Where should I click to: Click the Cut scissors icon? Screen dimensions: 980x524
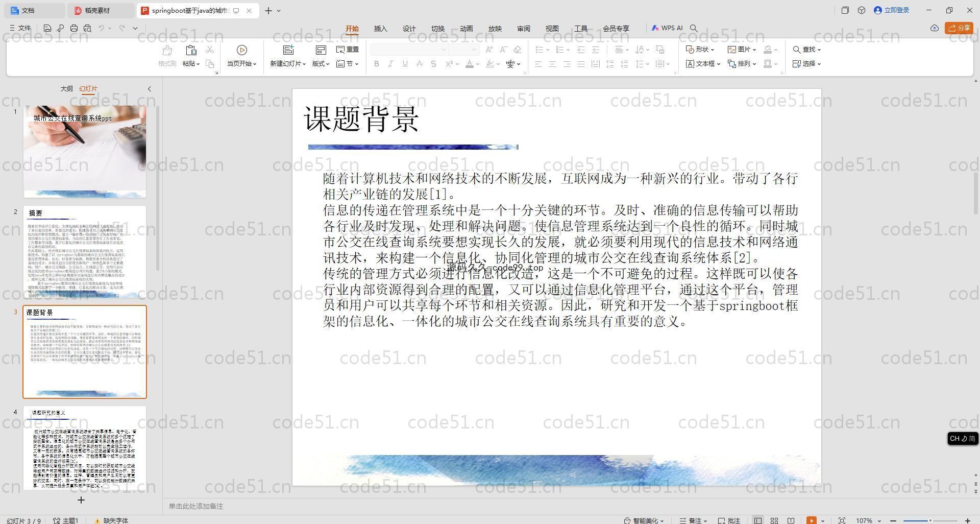click(x=210, y=50)
